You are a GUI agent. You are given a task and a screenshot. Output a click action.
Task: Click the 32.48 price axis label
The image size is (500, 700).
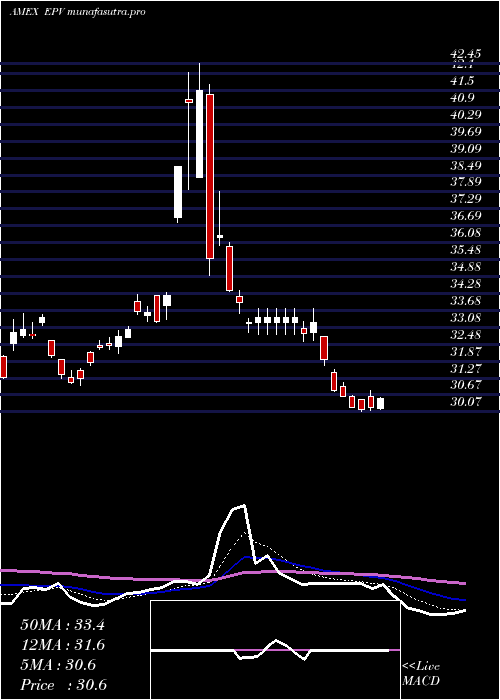[x=466, y=335]
